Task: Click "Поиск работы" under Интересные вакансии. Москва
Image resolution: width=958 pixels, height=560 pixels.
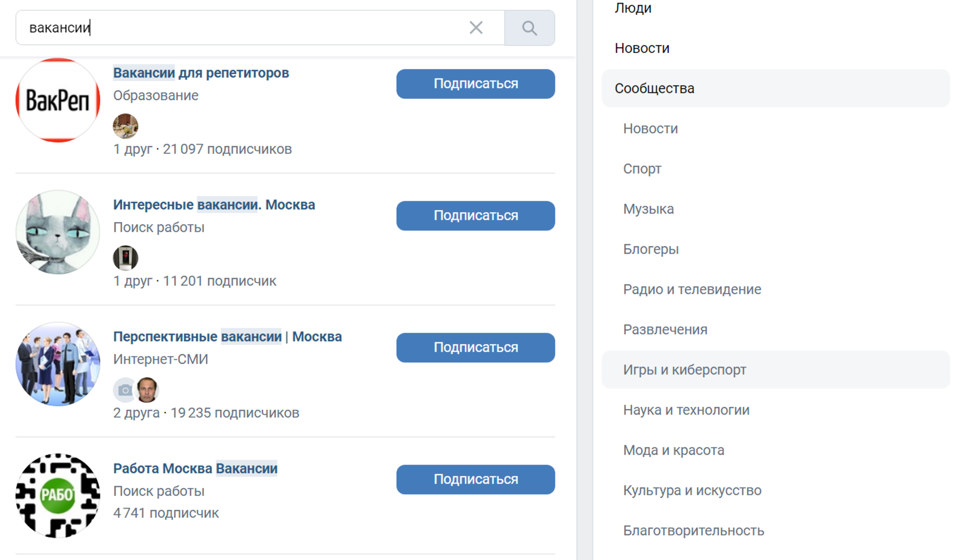Action: click(159, 227)
